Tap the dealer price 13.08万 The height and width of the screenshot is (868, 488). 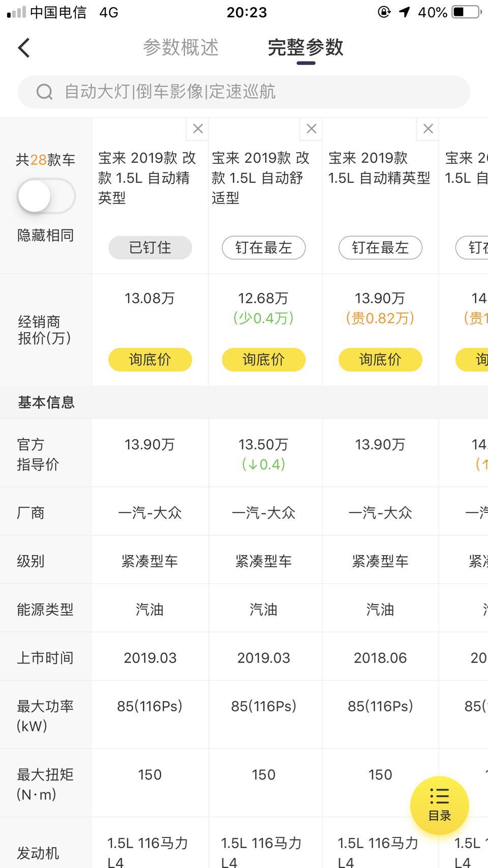pos(150,298)
